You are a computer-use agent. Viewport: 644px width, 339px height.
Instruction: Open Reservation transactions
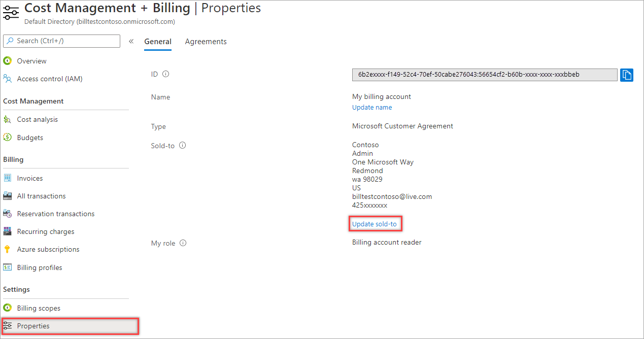tap(56, 214)
